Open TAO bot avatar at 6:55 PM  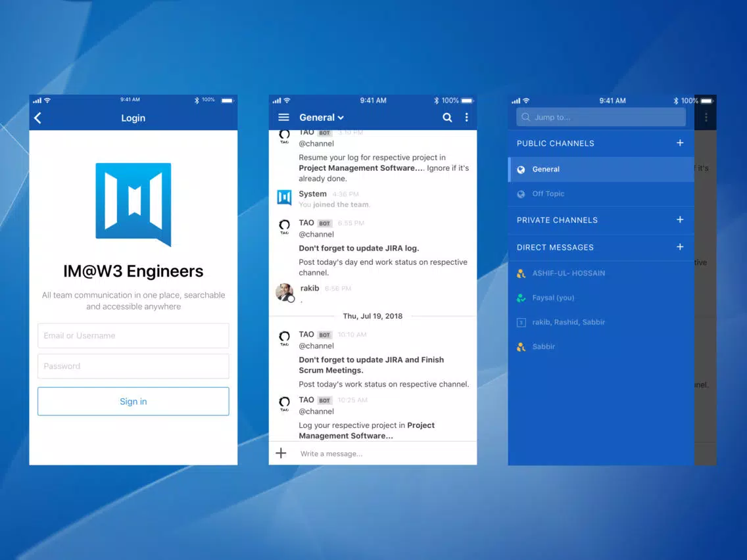click(x=285, y=225)
